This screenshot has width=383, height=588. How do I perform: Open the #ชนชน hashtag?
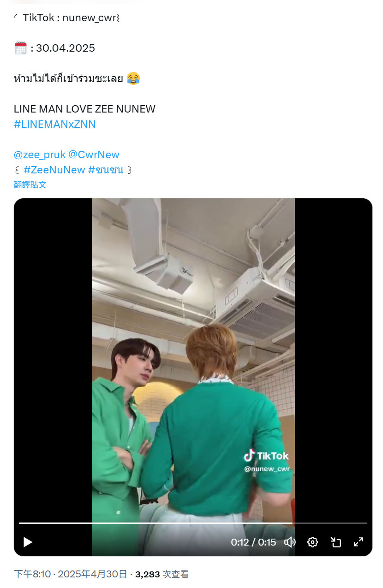pos(106,170)
